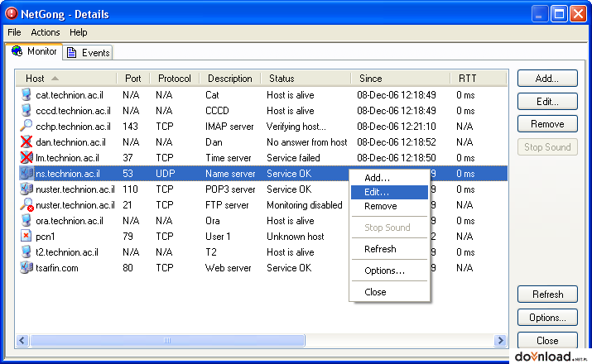
Task: Sort by the Host column header
Action: tap(66, 79)
